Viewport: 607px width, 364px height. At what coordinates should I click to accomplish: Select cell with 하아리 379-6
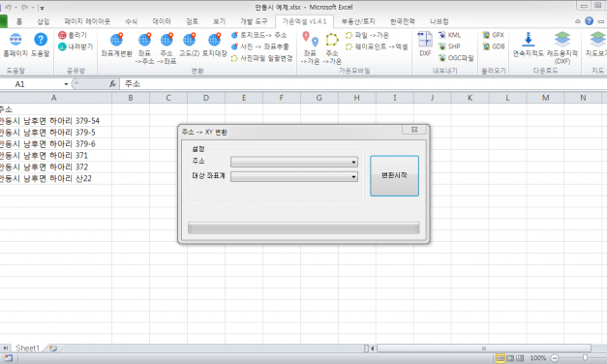coord(56,144)
